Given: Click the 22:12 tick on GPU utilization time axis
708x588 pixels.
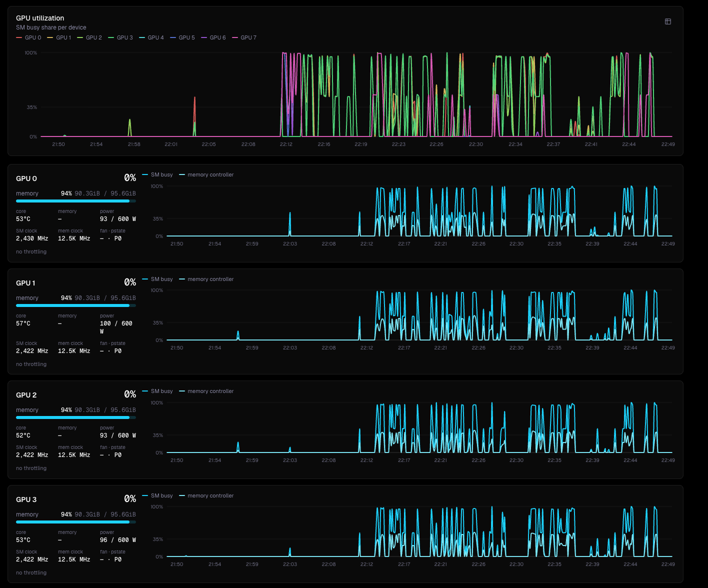Looking at the screenshot, I should coord(286,144).
